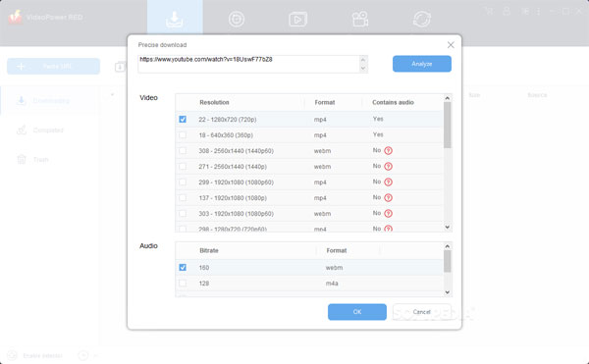Check the 128 m4a audio row
The image size is (589, 364).
(x=183, y=284)
